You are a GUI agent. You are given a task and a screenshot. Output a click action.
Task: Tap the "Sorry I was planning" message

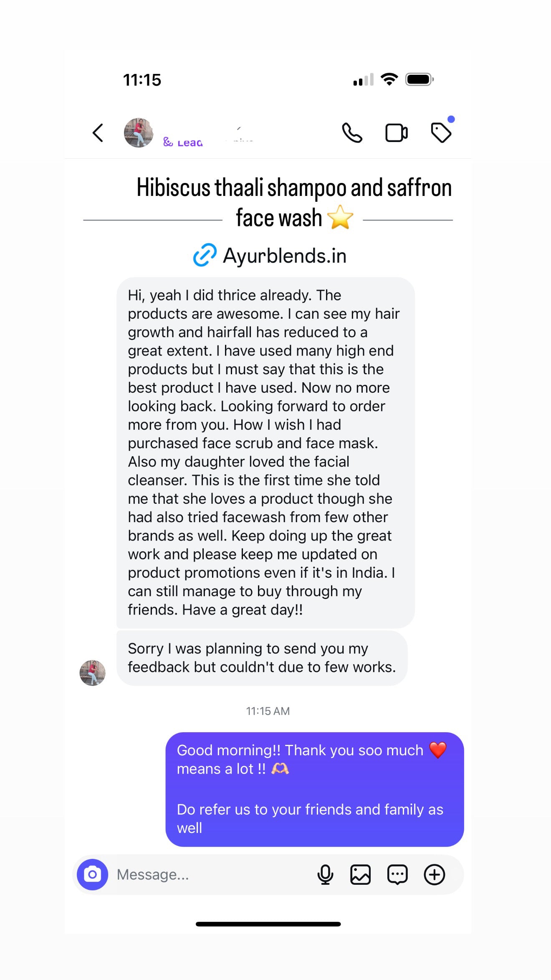point(262,658)
